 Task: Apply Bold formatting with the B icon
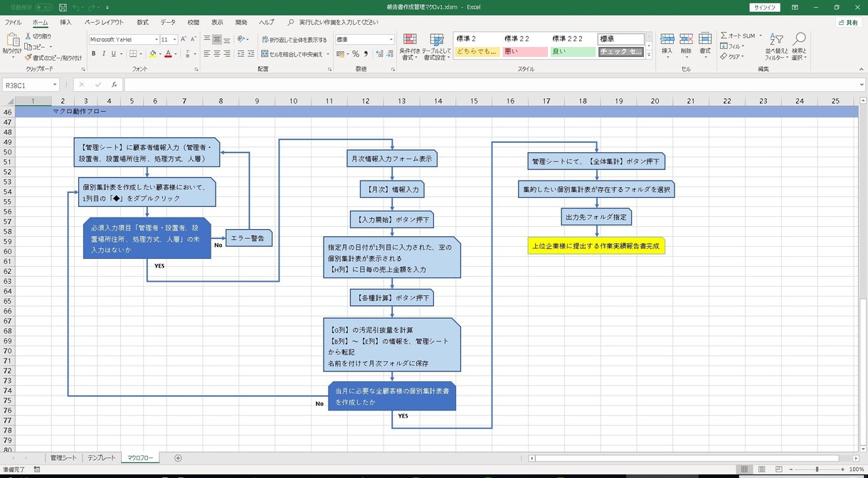tap(92, 53)
